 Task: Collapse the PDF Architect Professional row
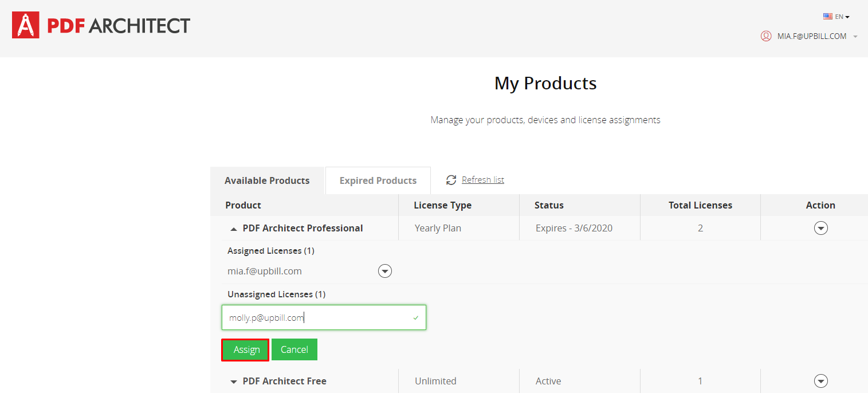click(x=233, y=229)
